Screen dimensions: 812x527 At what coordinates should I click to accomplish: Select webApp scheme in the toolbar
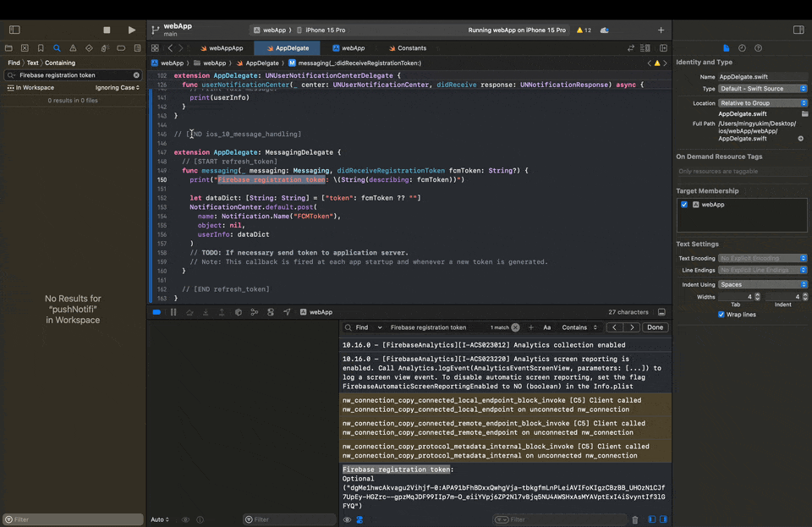(270, 30)
